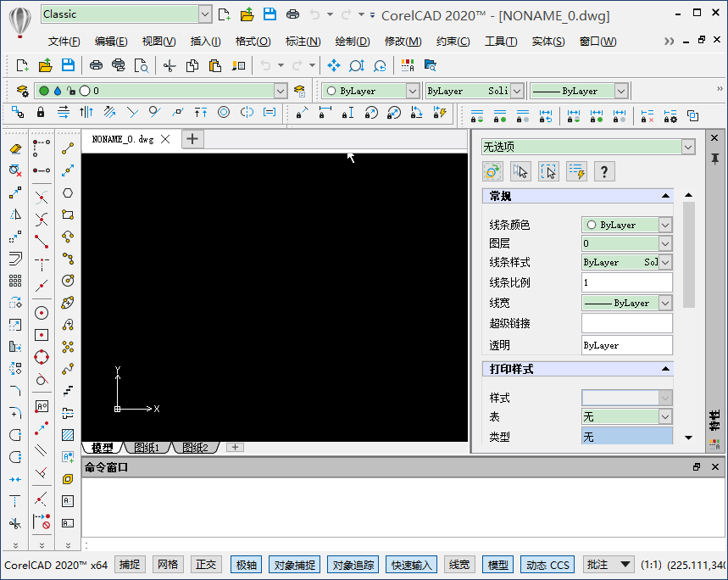Close the 命令窗口 command window
728x580 pixels.
pyautogui.click(x=715, y=466)
